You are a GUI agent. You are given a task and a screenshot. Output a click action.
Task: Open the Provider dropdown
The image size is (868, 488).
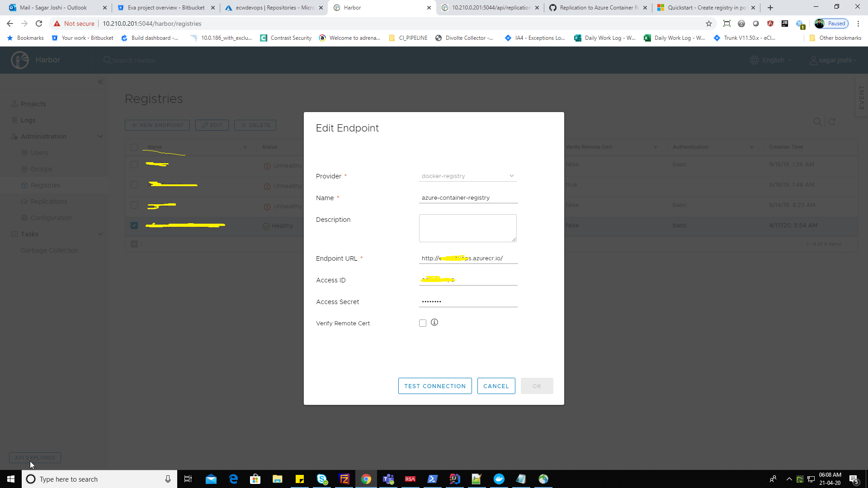(x=467, y=176)
